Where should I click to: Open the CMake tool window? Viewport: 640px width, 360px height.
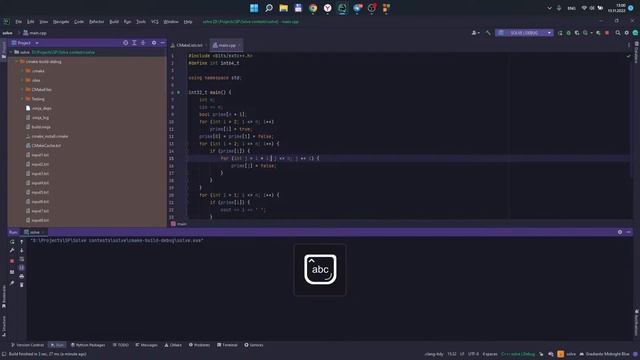pyautogui.click(x=173, y=345)
